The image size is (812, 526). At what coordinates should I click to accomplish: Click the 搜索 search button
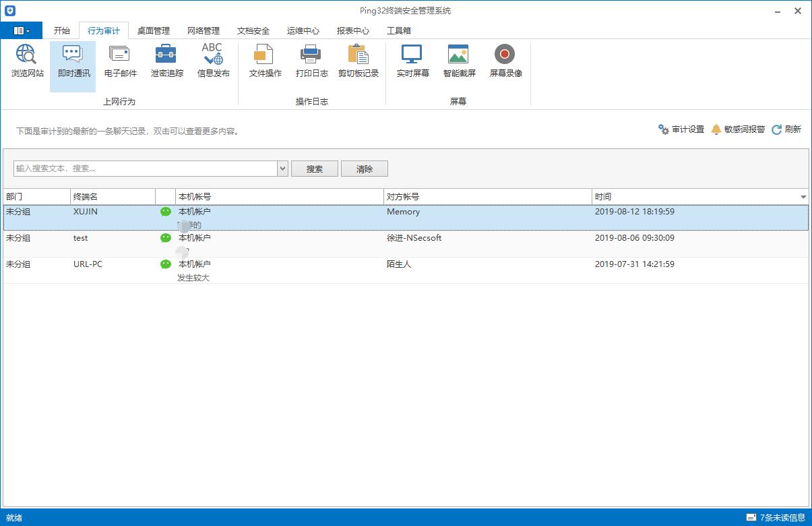click(x=315, y=169)
